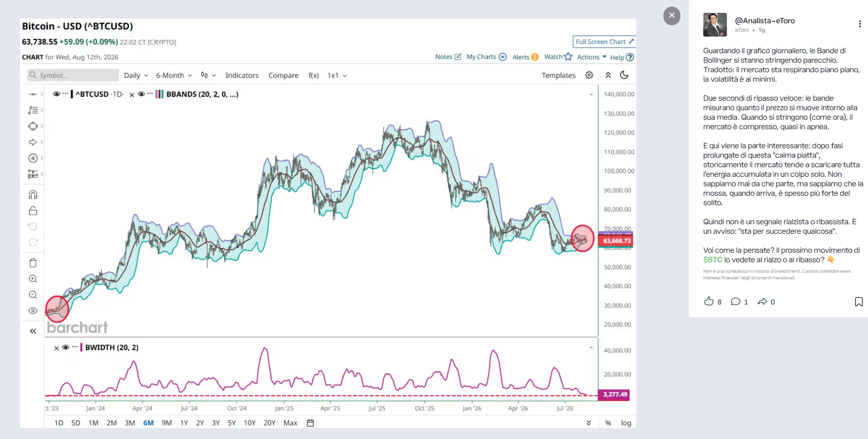The width and height of the screenshot is (868, 439).
Task: Open the Compare menu
Action: click(283, 75)
